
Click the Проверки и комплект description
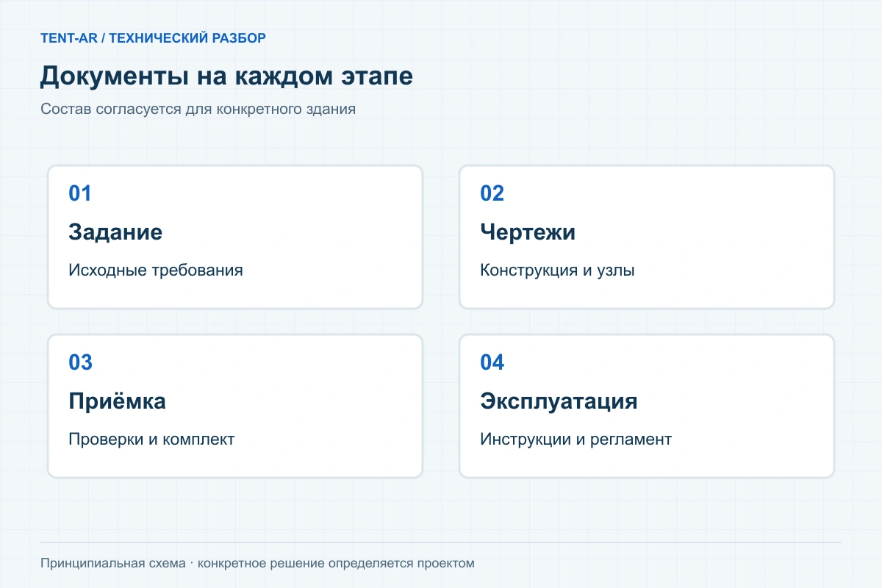point(151,440)
